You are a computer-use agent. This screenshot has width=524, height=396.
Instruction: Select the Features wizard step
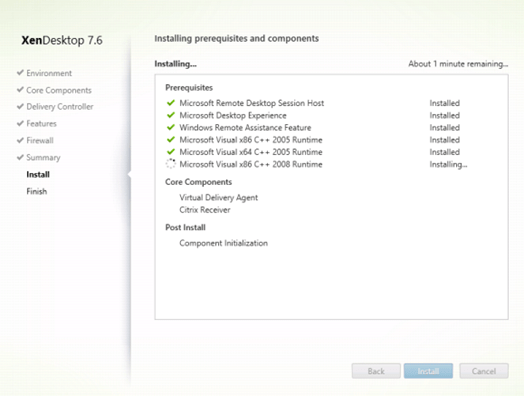tap(41, 124)
